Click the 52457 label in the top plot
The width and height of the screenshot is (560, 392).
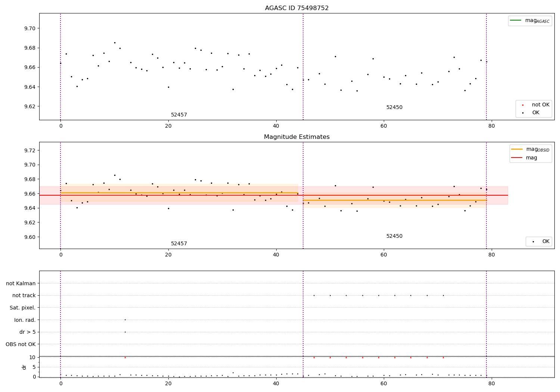coord(179,115)
